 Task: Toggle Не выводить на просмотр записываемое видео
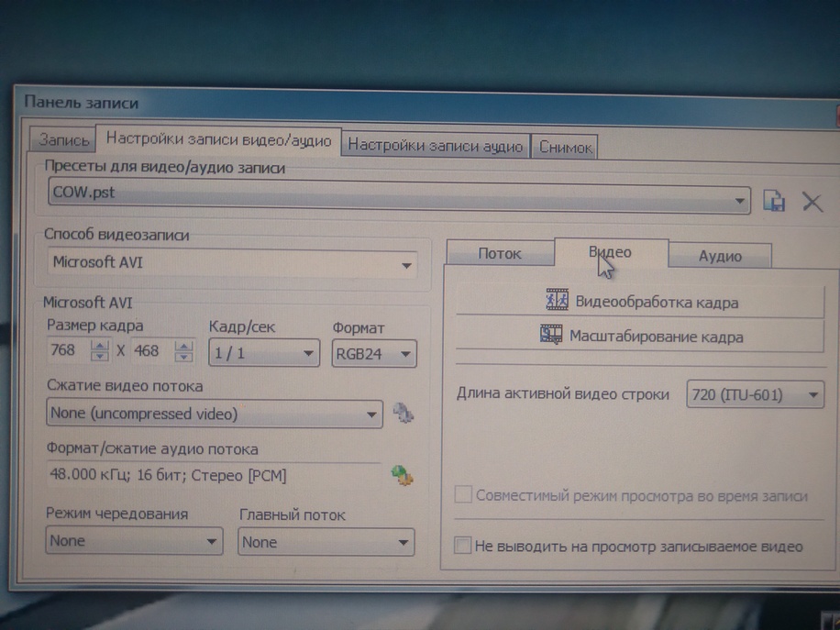[x=464, y=546]
